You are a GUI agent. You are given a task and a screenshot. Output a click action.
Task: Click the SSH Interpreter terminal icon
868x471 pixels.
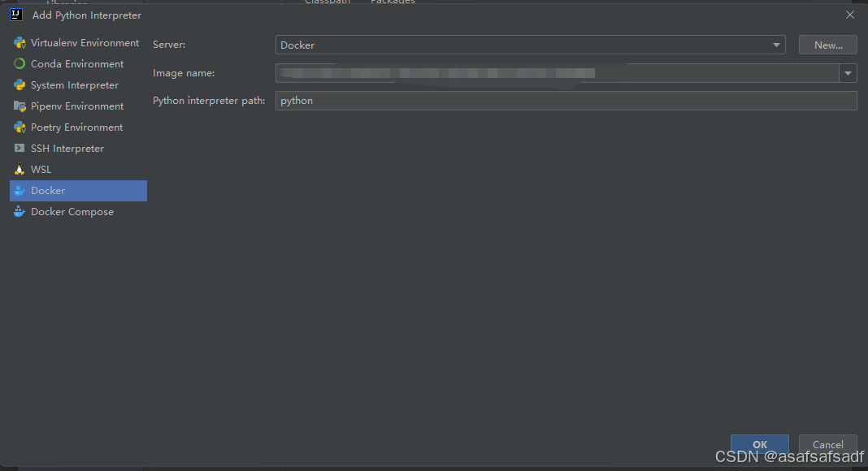click(20, 148)
